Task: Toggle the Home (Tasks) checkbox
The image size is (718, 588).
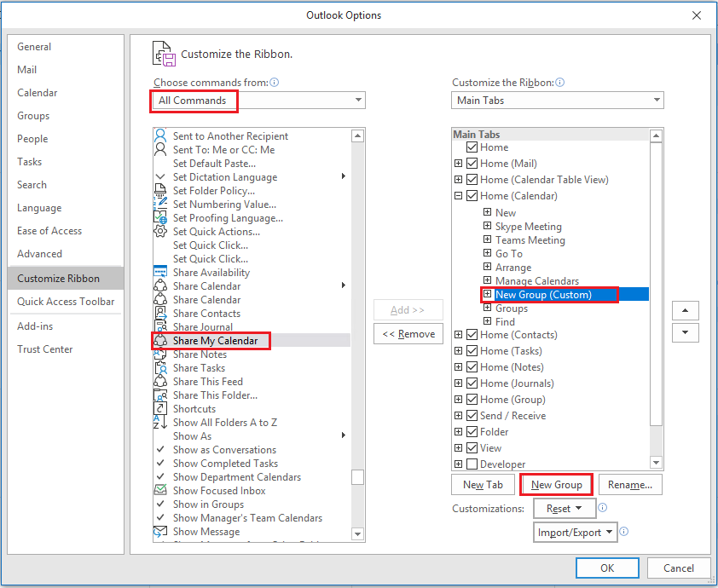Action: (472, 351)
